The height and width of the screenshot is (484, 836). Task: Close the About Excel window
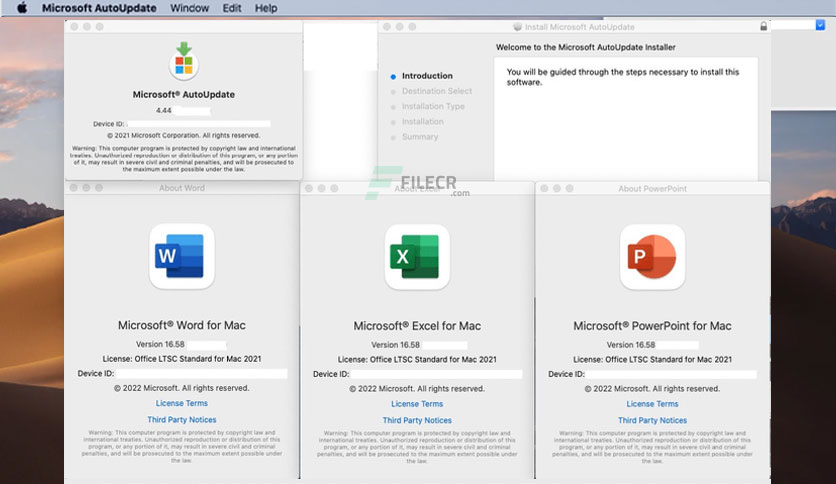click(x=309, y=188)
